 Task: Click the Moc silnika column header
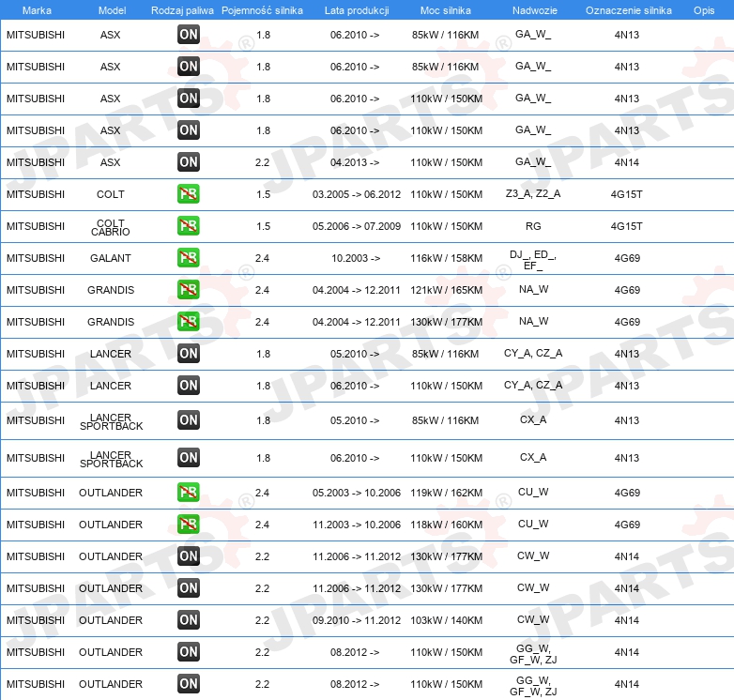click(x=446, y=10)
